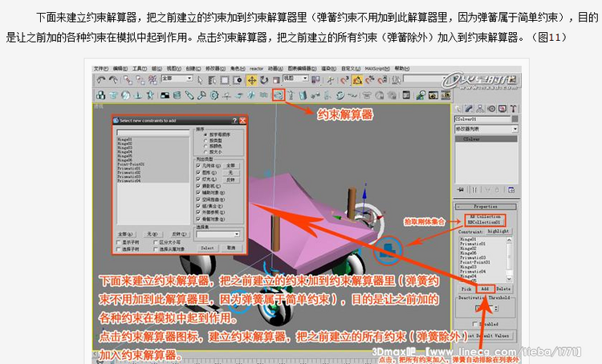Viewport: 602px width, 364px height.
Task: Click the Undo arrow in the main toolbar
Action: pyautogui.click(x=100, y=80)
